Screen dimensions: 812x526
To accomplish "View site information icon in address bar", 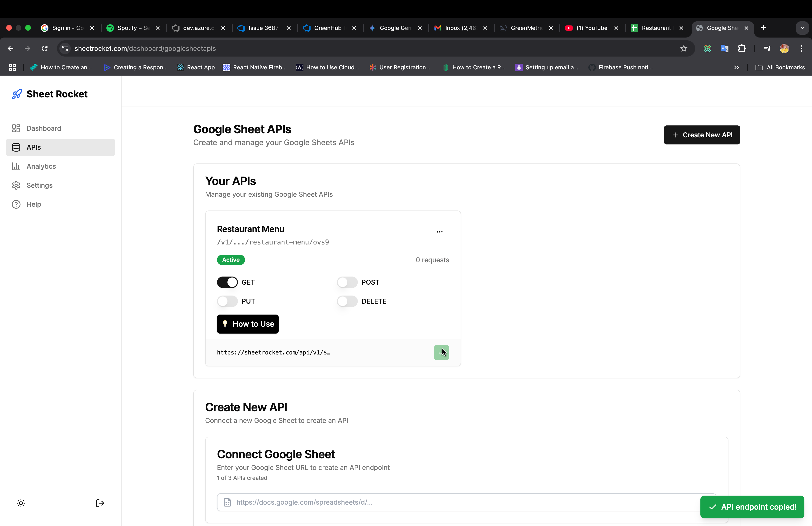I will (x=65, y=48).
